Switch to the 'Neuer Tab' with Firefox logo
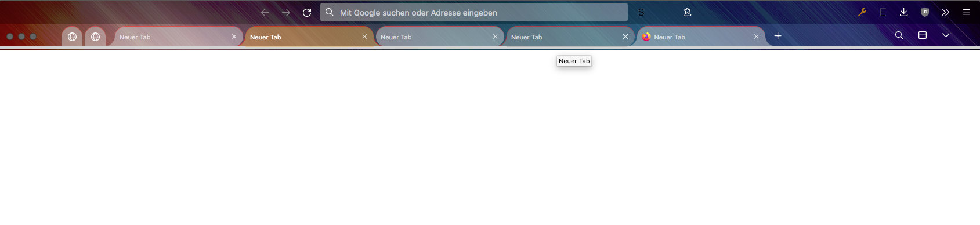Viewport: 980px width, 225px height. point(700,37)
